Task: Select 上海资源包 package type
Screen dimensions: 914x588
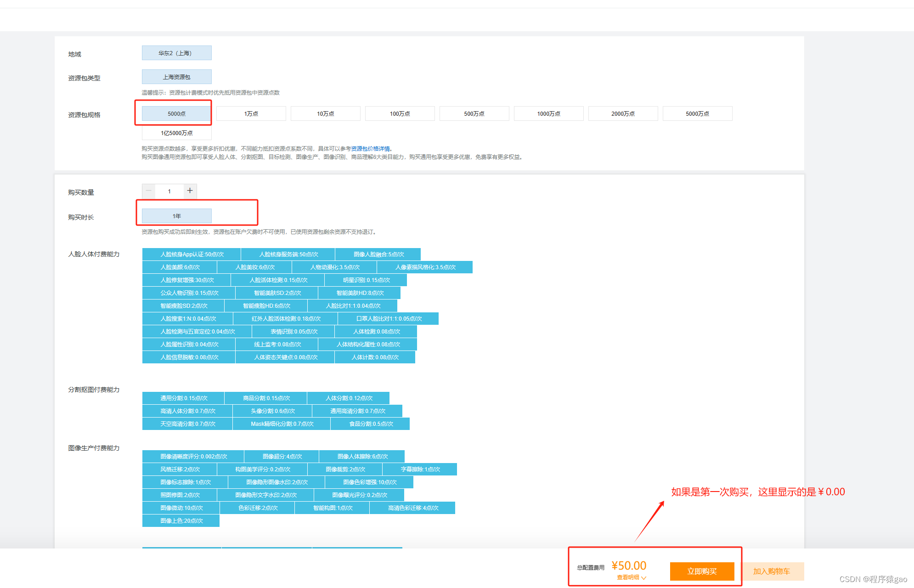Action: click(176, 77)
